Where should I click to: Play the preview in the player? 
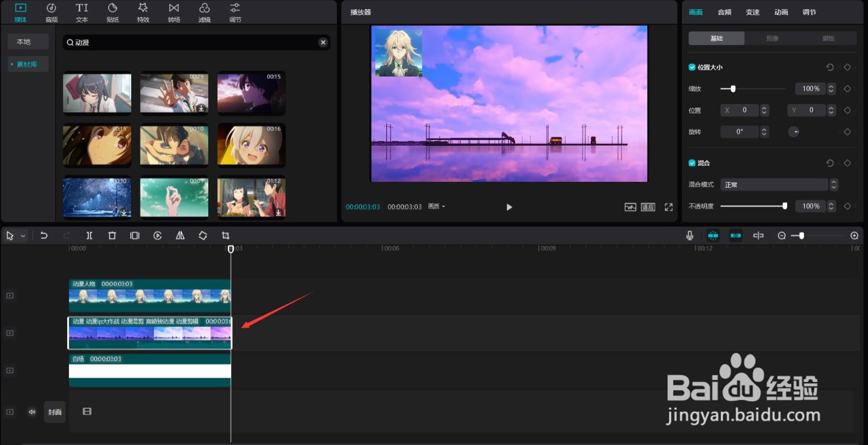coord(509,207)
